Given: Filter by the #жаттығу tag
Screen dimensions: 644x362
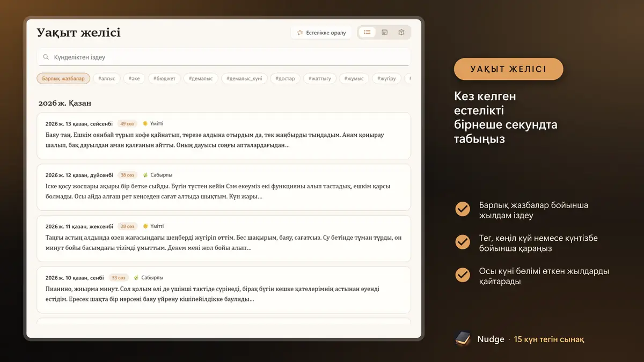Looking at the screenshot, I should (320, 78).
